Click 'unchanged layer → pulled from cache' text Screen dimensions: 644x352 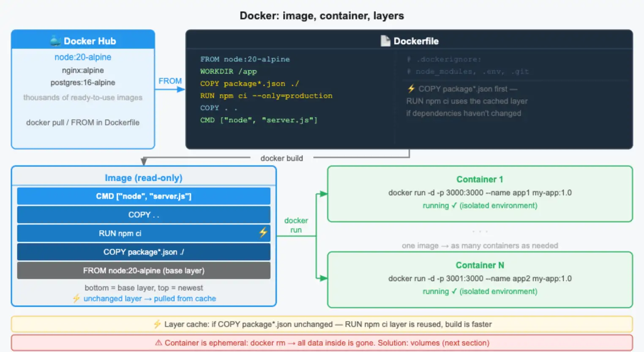[x=150, y=298]
